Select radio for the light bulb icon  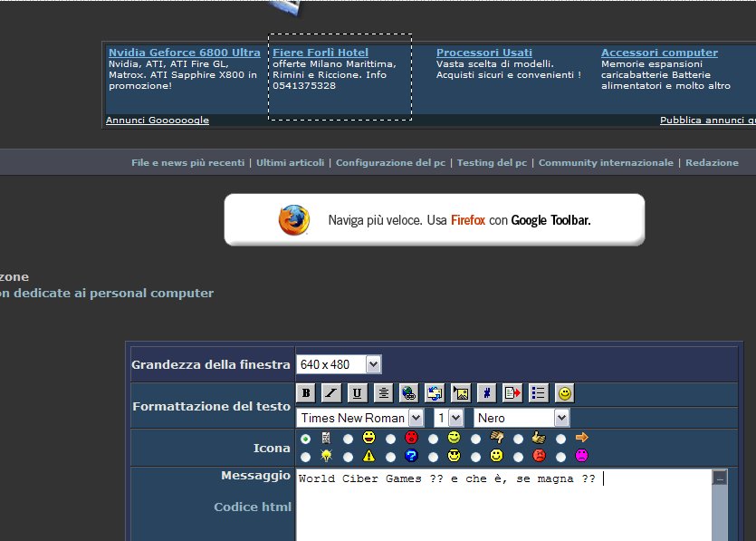point(305,457)
